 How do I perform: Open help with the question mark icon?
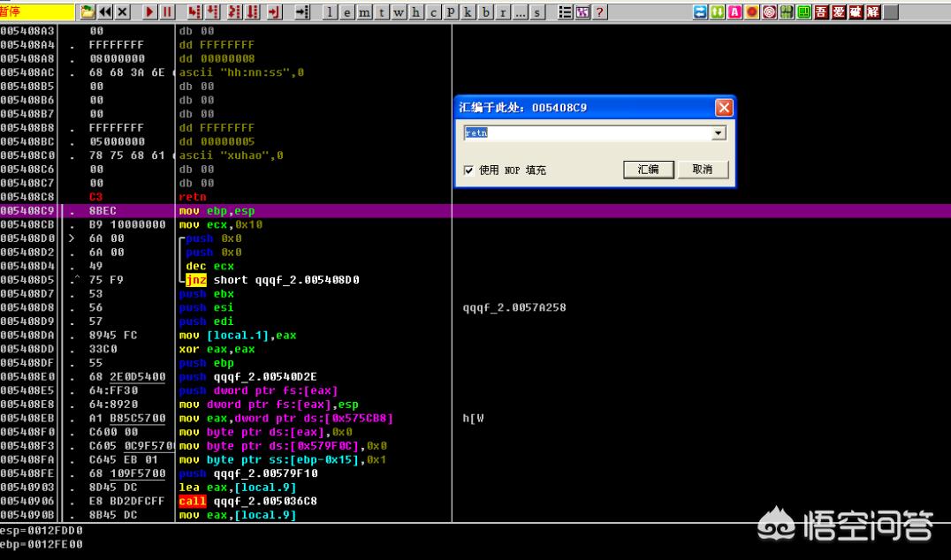(x=600, y=11)
